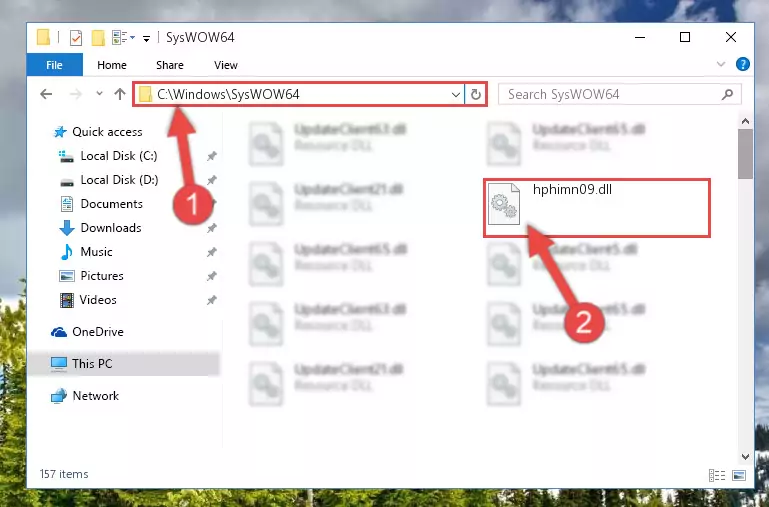This screenshot has height=507, width=769.
Task: Close the SysWOW64 window
Action: pyautogui.click(x=731, y=38)
